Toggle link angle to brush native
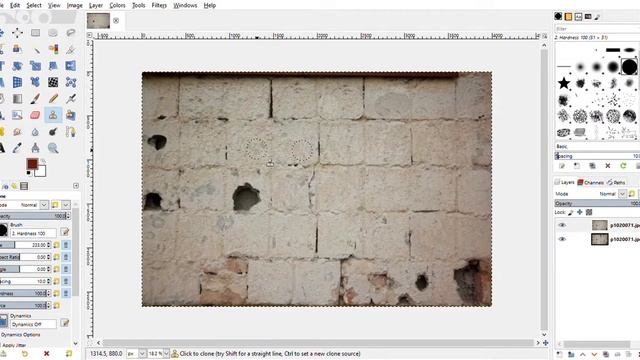This screenshot has width=640, height=360. [66, 269]
